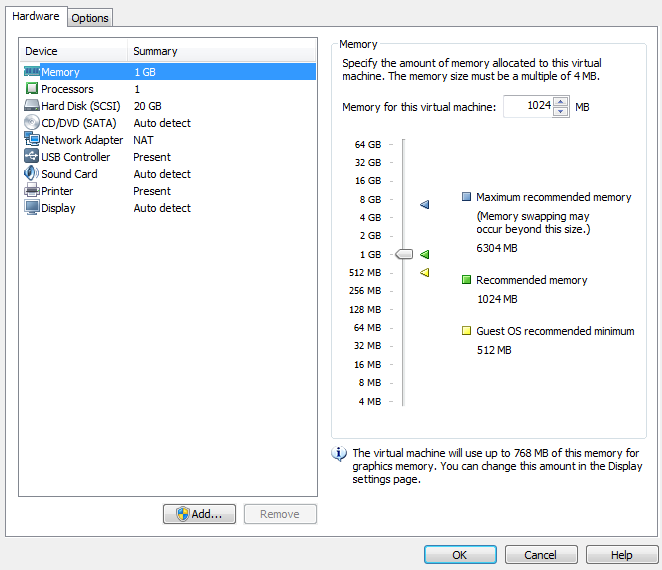Select the USB Controller row
The height and width of the screenshot is (570, 662).
click(x=168, y=157)
